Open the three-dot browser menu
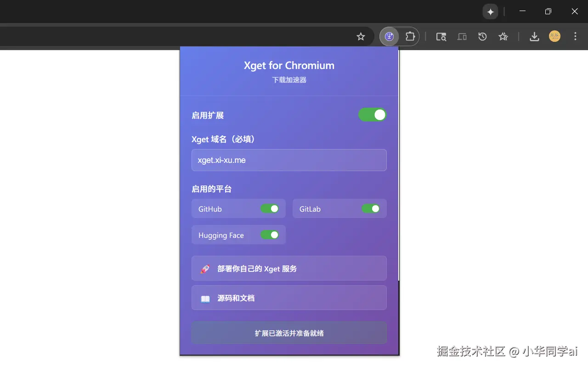This screenshot has width=588, height=368. pyautogui.click(x=576, y=36)
